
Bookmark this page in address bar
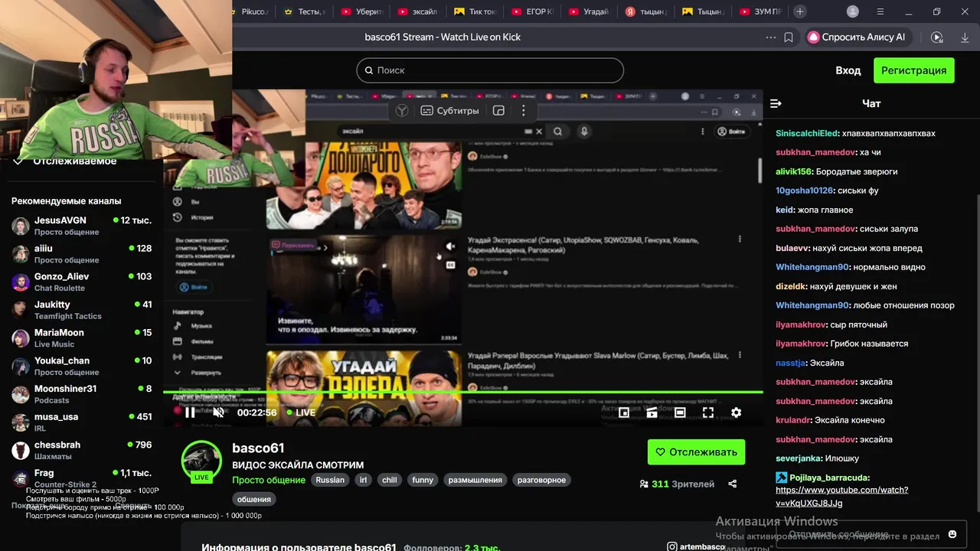tap(789, 37)
